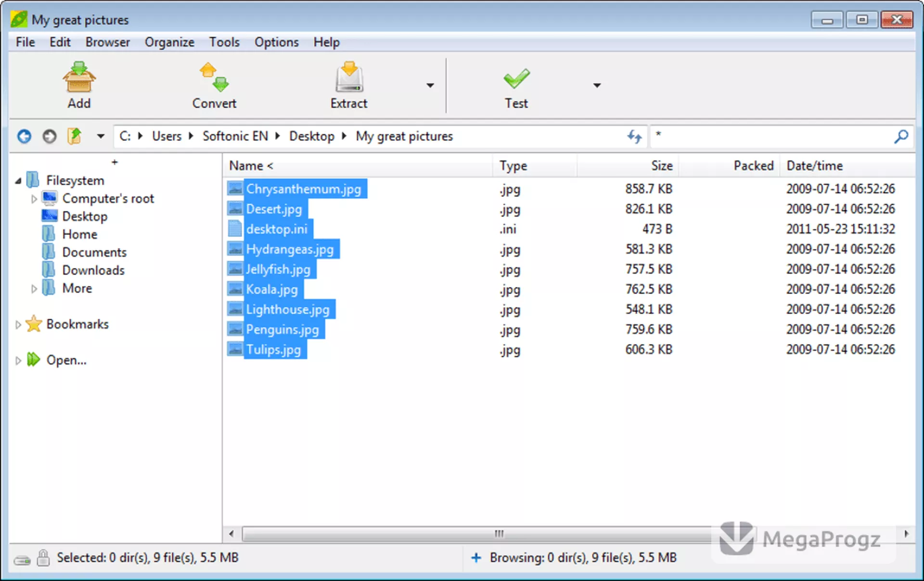Select the Penguins.jpg file
This screenshot has width=924, height=581.
tap(282, 330)
